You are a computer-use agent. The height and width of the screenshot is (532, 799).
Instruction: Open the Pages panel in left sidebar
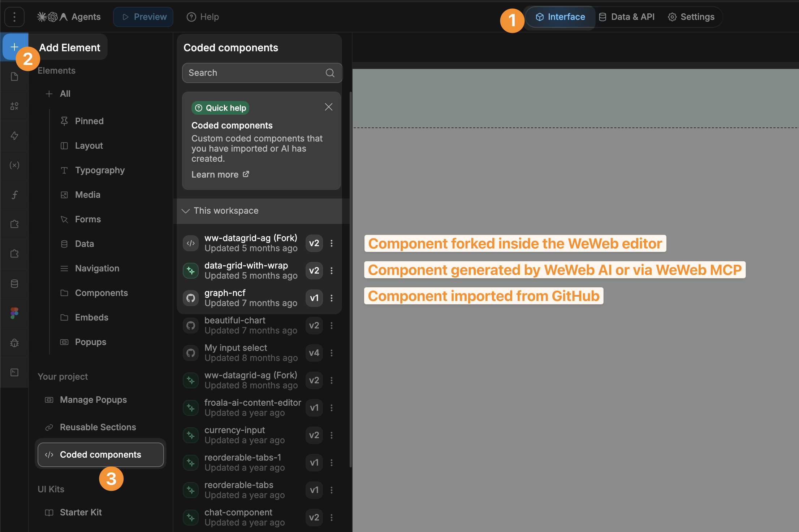click(x=14, y=77)
